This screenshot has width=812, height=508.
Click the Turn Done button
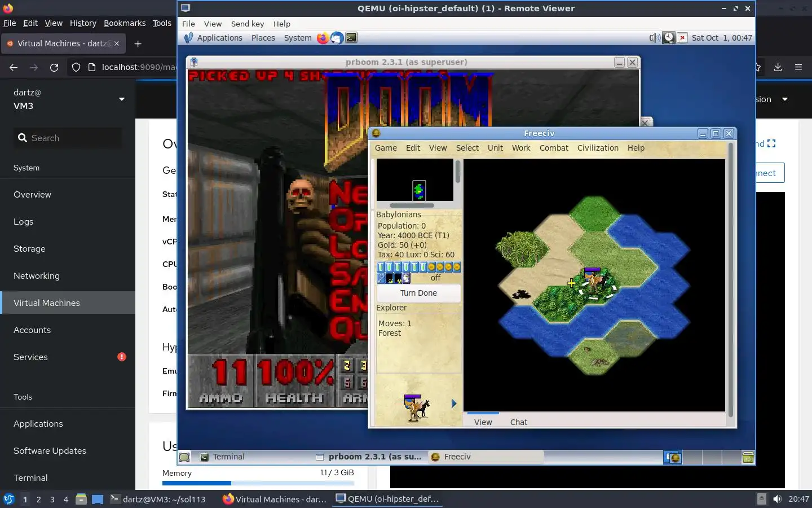tap(418, 293)
